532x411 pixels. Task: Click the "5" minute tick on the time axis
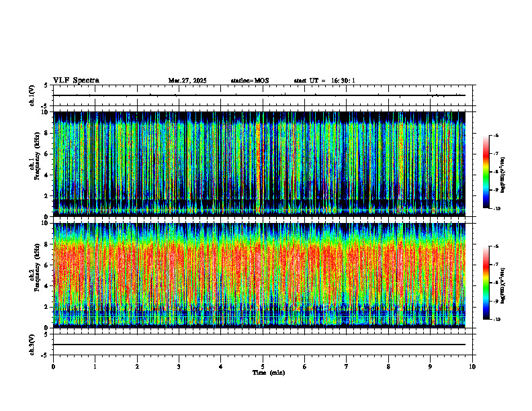click(x=263, y=367)
